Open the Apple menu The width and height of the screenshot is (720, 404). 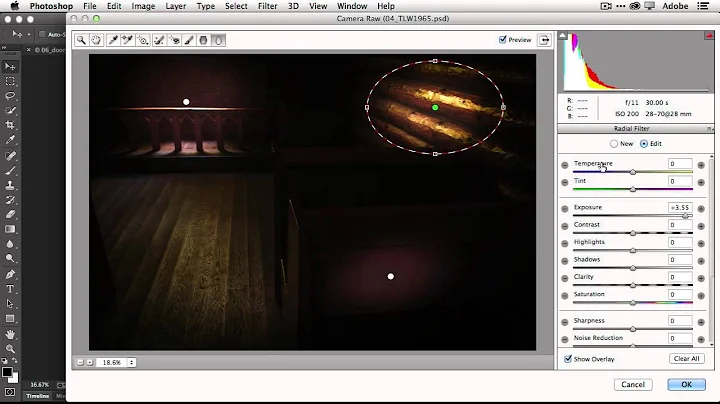click(x=15, y=6)
